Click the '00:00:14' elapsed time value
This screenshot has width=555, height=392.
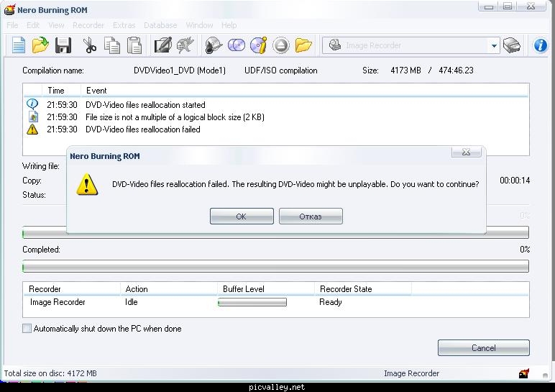click(515, 181)
